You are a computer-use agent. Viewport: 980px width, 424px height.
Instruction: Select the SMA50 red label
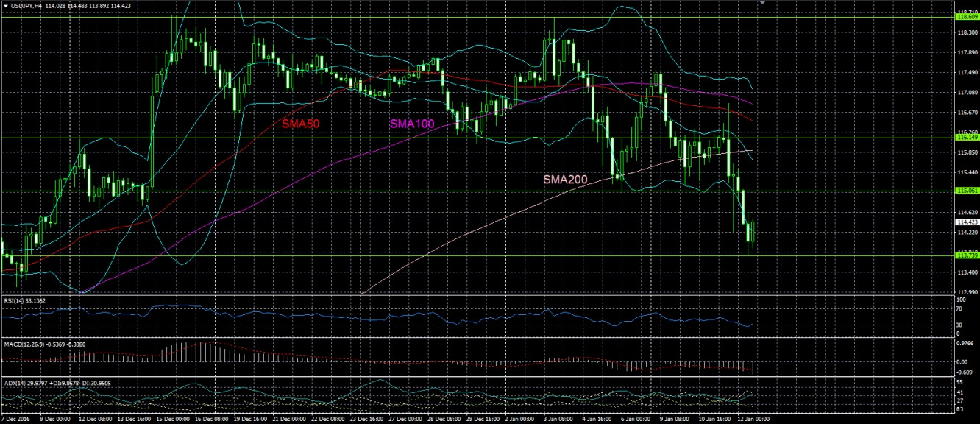pos(301,124)
